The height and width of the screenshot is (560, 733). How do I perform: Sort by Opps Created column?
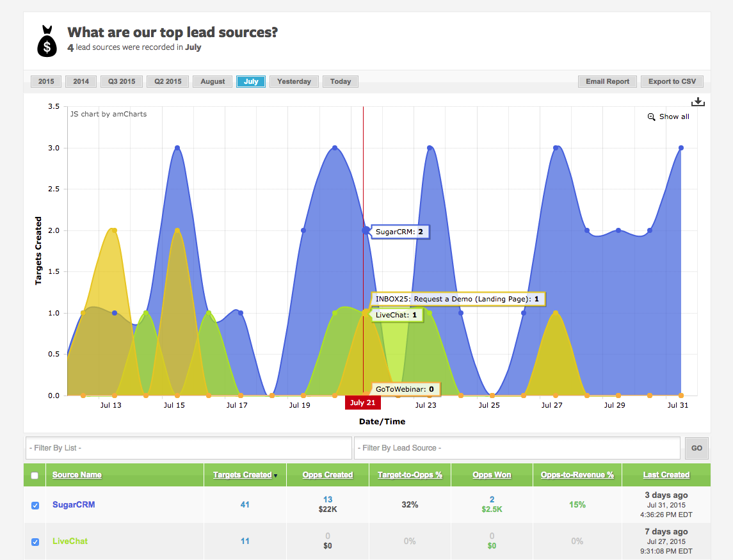tap(327, 475)
